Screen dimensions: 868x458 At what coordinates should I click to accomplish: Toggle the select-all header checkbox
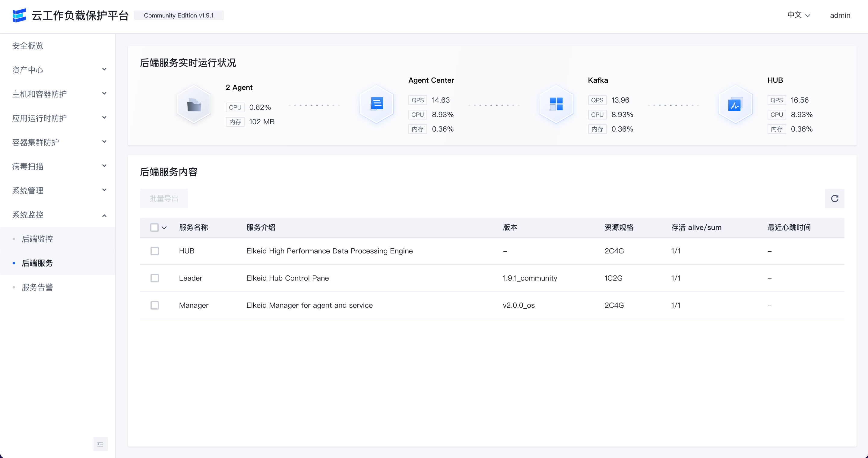(154, 227)
